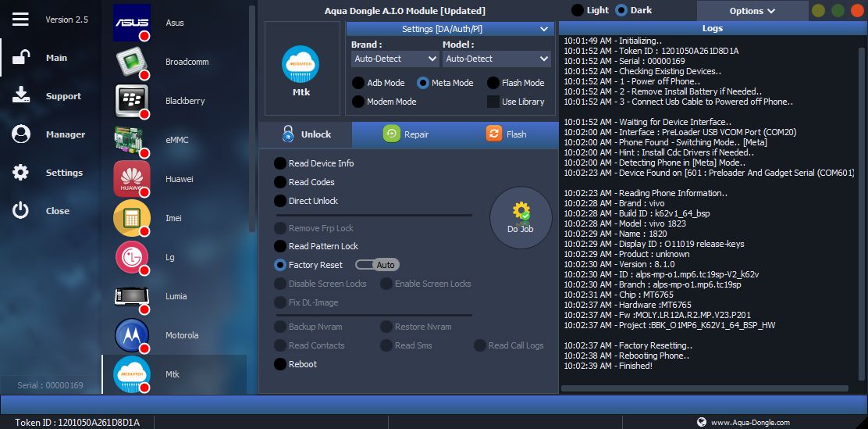The width and height of the screenshot is (868, 429).
Task: Select Read Codes option
Action: [x=280, y=182]
